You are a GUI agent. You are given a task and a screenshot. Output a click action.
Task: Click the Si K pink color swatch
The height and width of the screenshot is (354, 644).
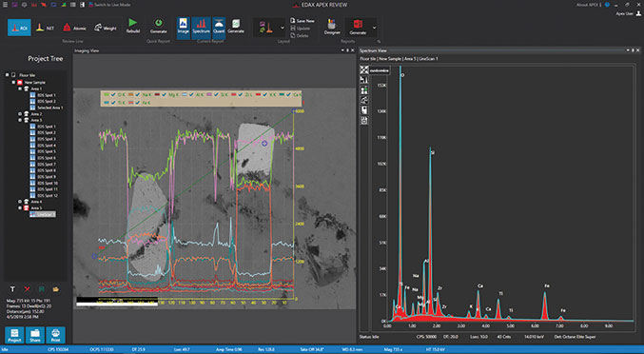tap(209, 94)
